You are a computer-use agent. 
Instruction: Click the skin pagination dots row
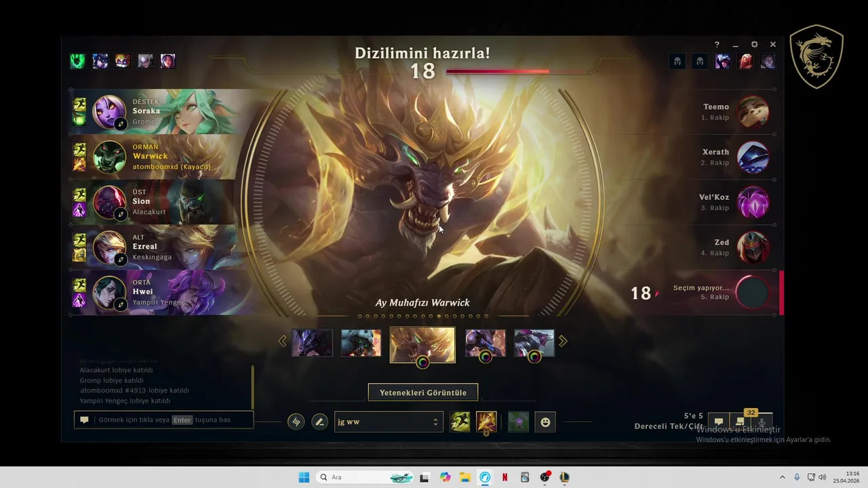(422, 316)
